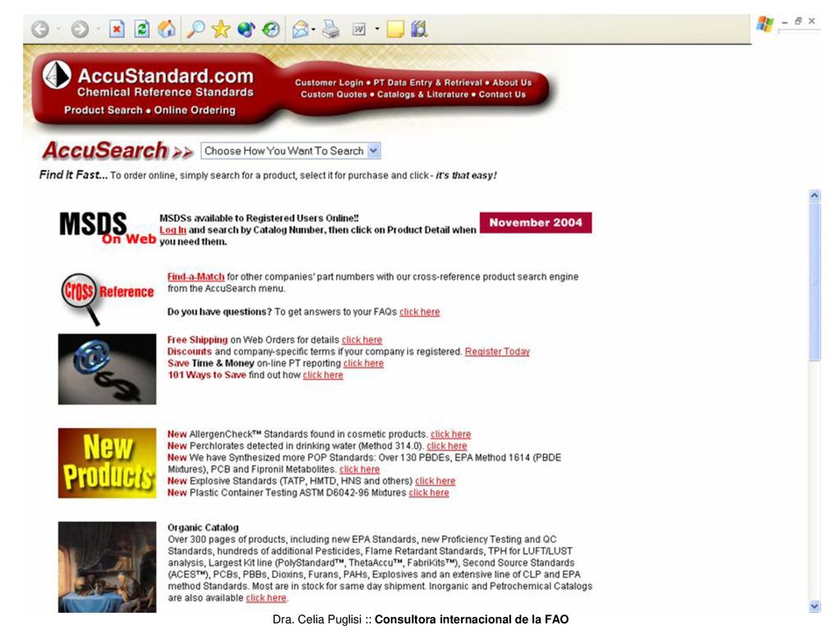Click Product Search in the banner
Screen dimensions: 840x630
103,111
